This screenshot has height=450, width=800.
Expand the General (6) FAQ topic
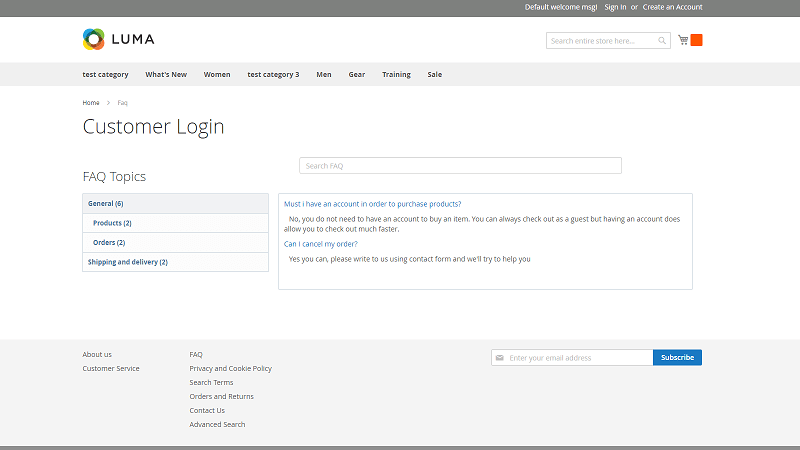[x=106, y=204]
